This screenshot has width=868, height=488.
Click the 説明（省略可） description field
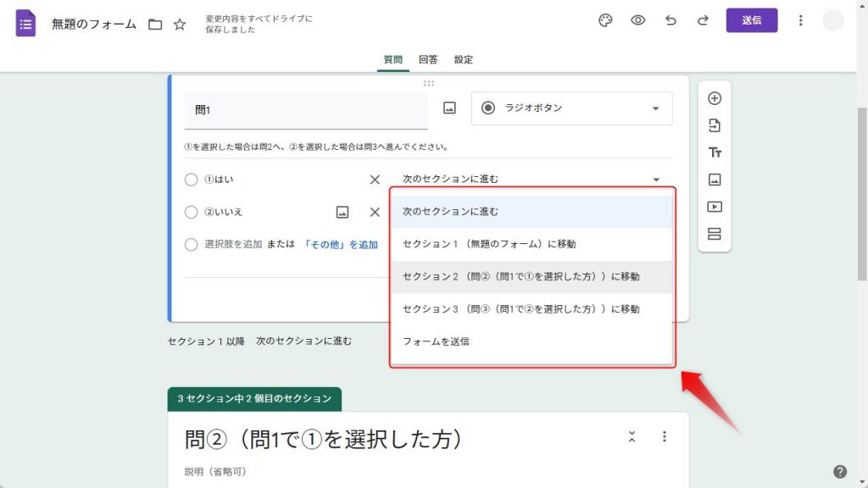click(216, 472)
